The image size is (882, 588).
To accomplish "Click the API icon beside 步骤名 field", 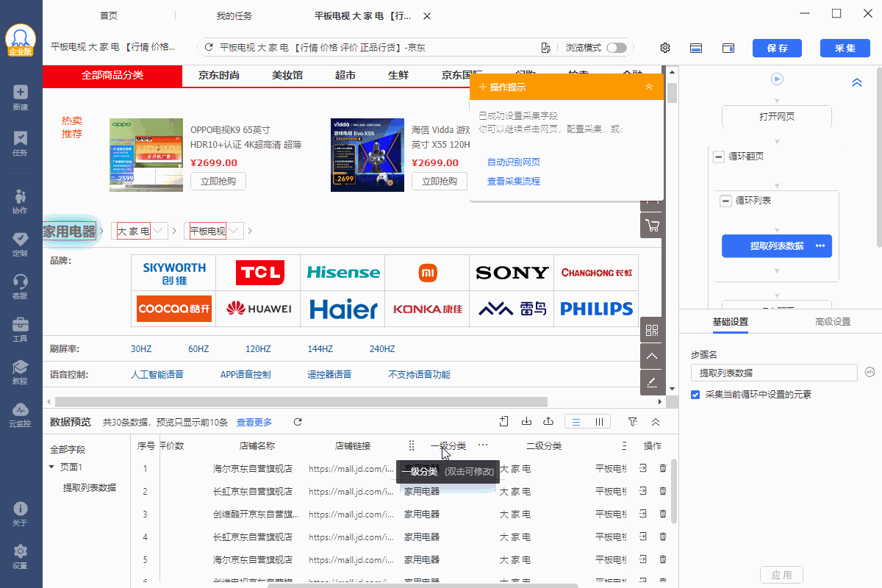I will point(870,373).
